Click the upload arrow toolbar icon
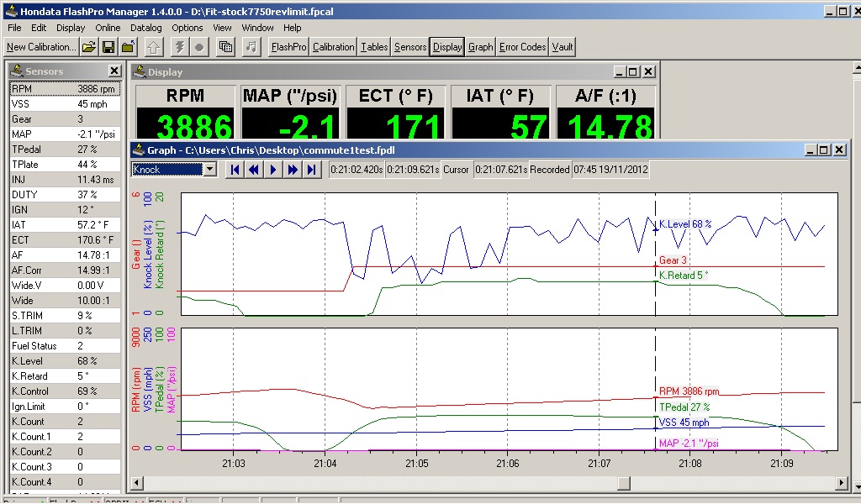 click(154, 47)
